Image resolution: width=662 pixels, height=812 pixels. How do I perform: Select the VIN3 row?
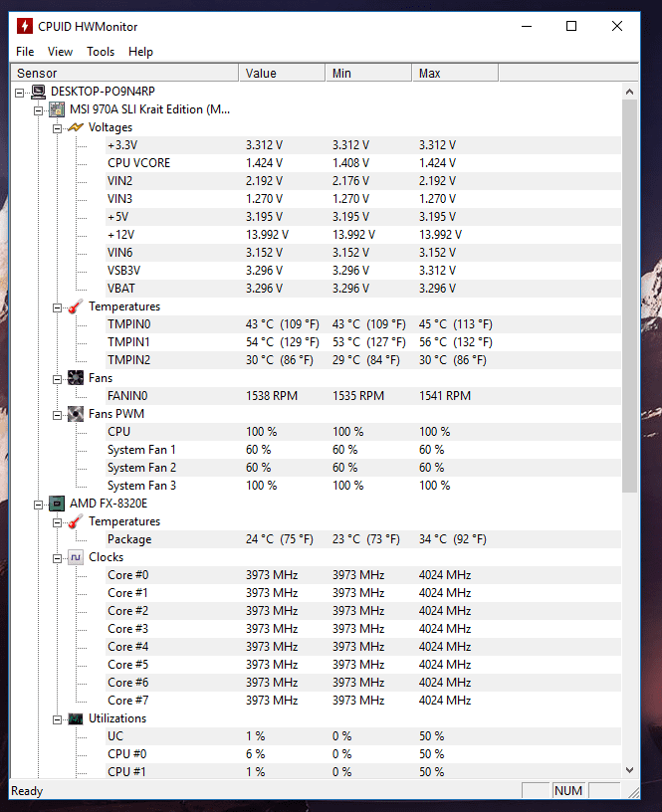363,199
